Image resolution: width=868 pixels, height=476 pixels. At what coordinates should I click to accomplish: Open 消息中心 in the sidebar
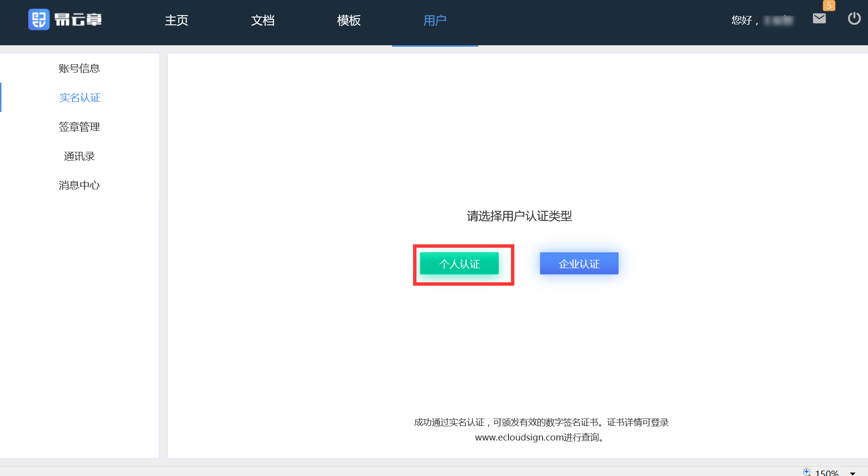(79, 185)
